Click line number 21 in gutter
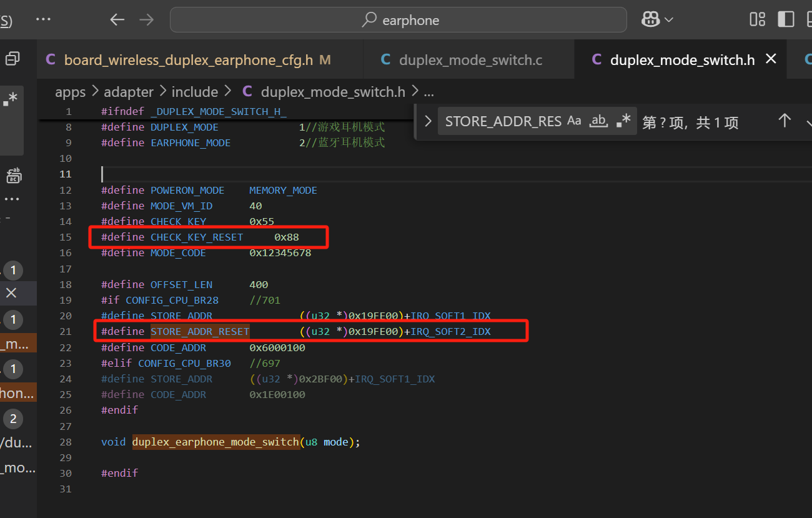The height and width of the screenshot is (518, 812). click(x=66, y=331)
